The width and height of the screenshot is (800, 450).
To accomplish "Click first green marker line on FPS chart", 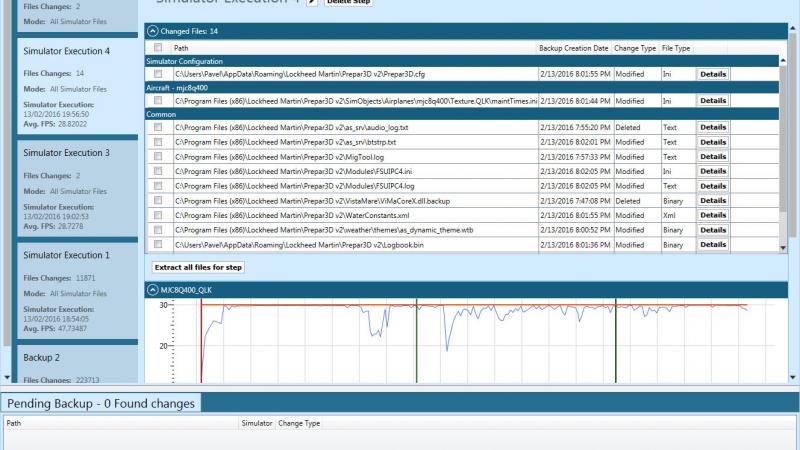I will click(x=416, y=341).
